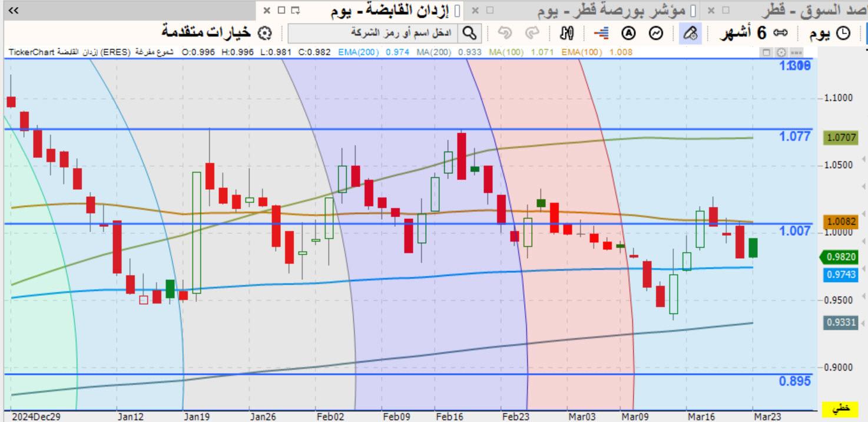The height and width of the screenshot is (422, 868).
Task: Open the indicators list icon
Action: (x=656, y=33)
